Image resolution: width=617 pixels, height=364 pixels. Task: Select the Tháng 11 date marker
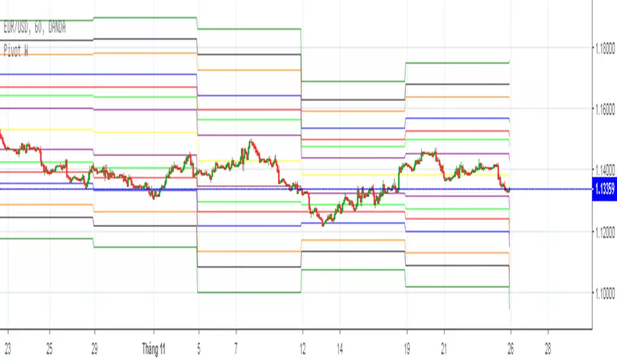coord(154,349)
